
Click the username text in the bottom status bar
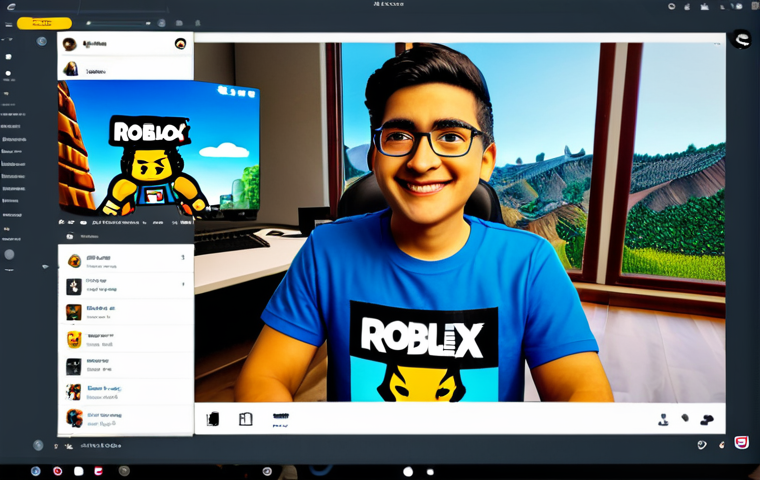pyautogui.click(x=101, y=445)
